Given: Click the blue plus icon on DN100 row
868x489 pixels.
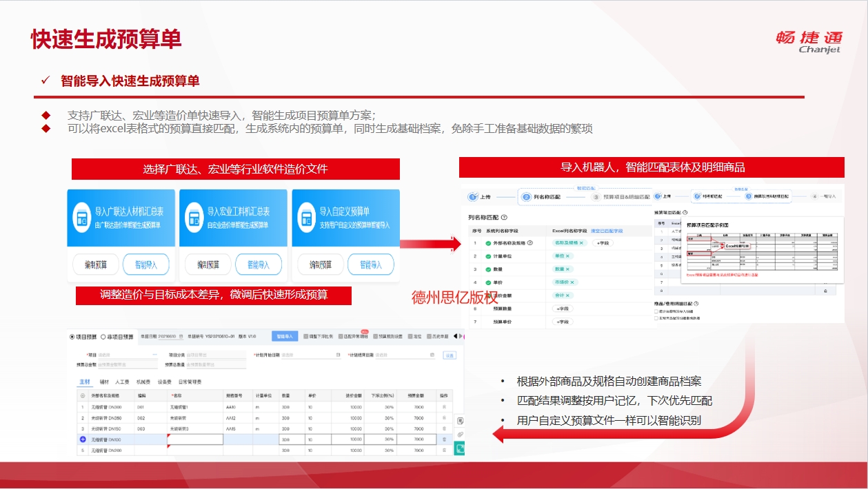Looking at the screenshot, I should click(83, 439).
